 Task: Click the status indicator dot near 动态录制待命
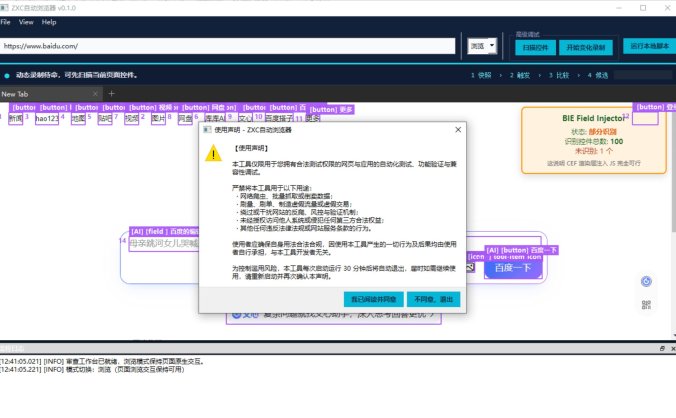[x=7, y=75]
